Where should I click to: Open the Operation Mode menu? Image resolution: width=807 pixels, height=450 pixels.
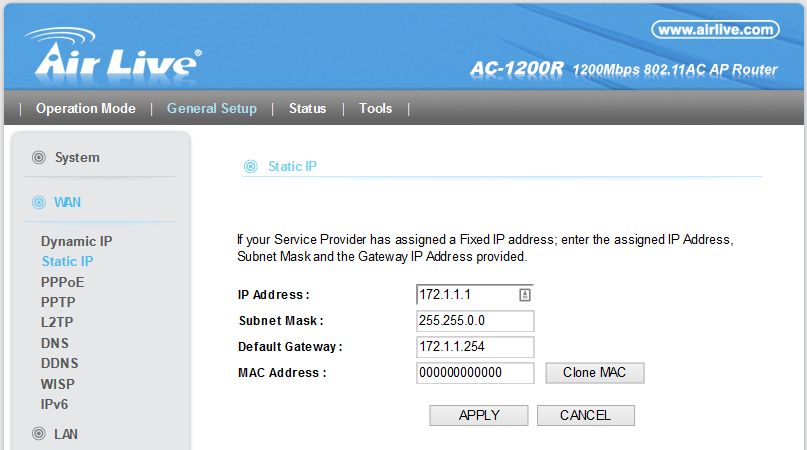[86, 109]
